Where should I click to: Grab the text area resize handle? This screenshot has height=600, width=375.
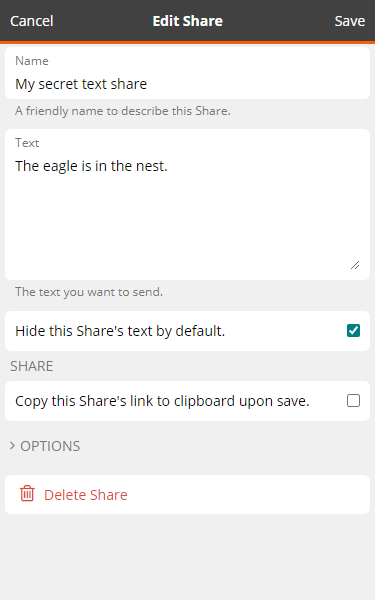pos(355,265)
